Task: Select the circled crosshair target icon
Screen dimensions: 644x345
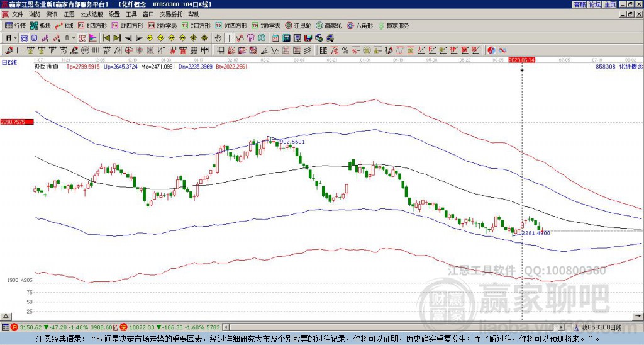Action: point(128,50)
